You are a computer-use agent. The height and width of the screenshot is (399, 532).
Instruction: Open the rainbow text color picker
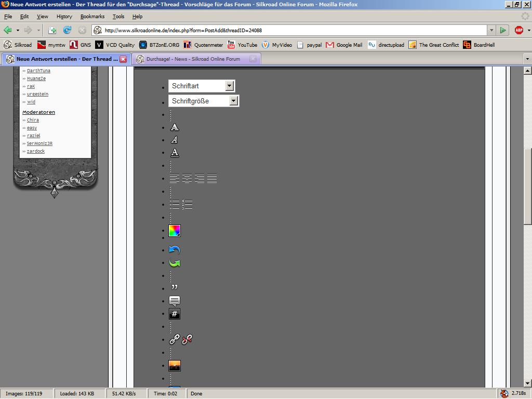[175, 231]
